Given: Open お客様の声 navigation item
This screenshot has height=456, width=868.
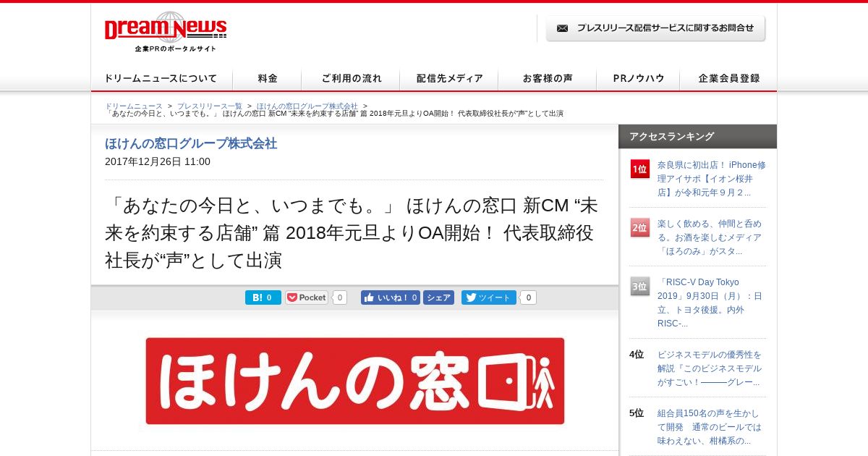Looking at the screenshot, I should (548, 79).
